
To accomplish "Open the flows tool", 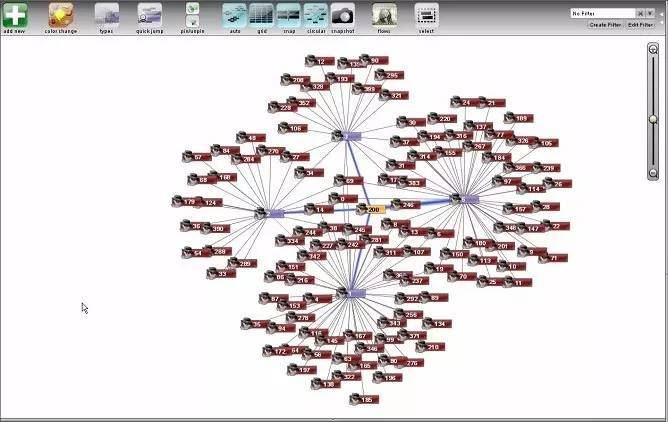I will click(384, 14).
